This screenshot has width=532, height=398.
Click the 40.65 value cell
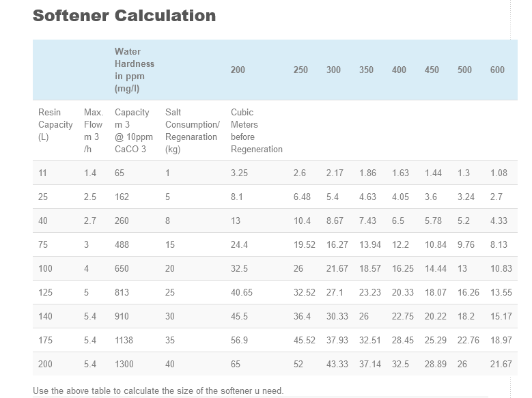point(242,293)
